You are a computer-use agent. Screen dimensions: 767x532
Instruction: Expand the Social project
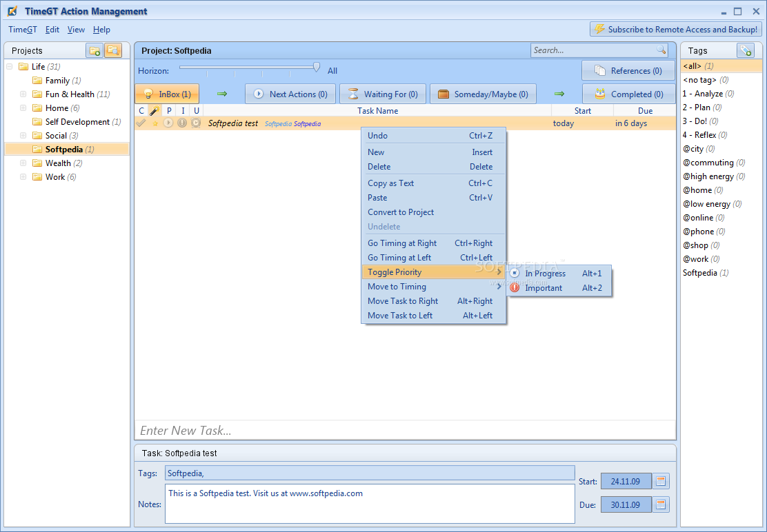click(23, 135)
